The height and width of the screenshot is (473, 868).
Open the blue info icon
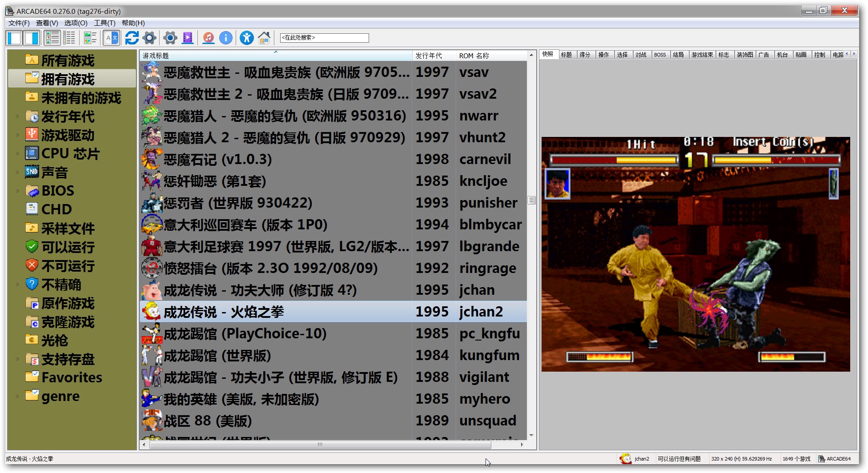point(226,38)
